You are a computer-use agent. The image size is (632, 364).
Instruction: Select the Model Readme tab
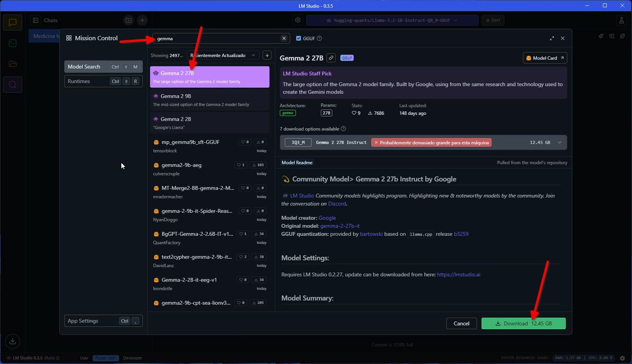(297, 163)
